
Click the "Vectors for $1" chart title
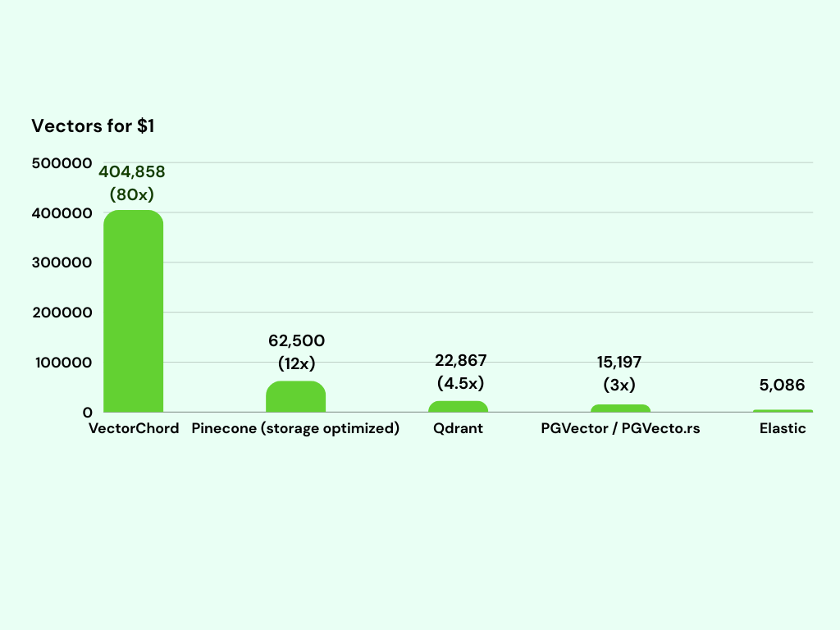click(x=92, y=126)
